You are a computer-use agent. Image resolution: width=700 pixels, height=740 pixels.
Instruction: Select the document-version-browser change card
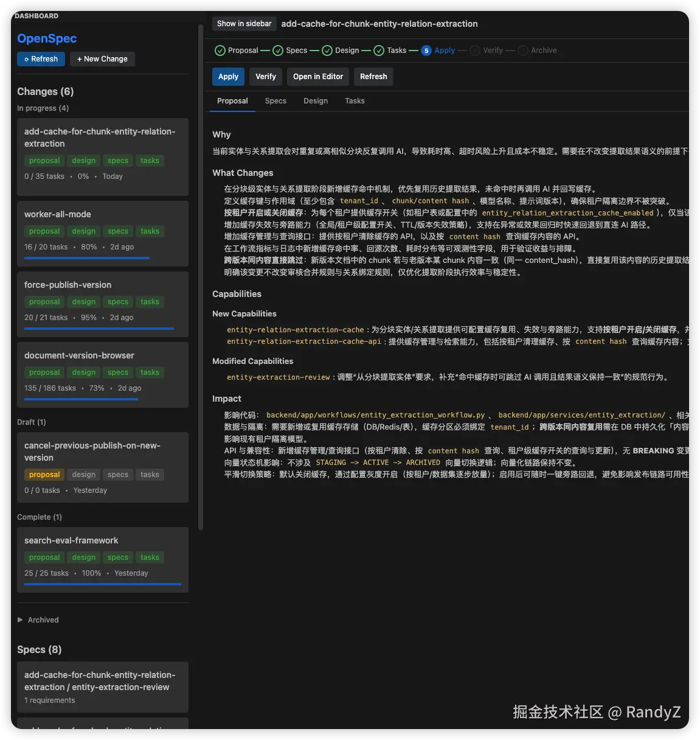103,375
